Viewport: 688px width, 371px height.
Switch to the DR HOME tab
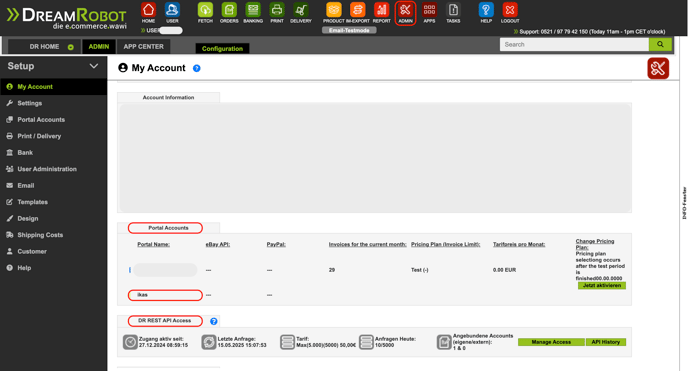[45, 46]
